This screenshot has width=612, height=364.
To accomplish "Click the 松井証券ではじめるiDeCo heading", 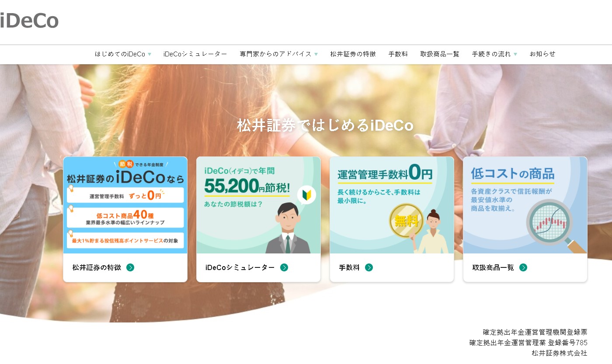I will pyautogui.click(x=325, y=125).
